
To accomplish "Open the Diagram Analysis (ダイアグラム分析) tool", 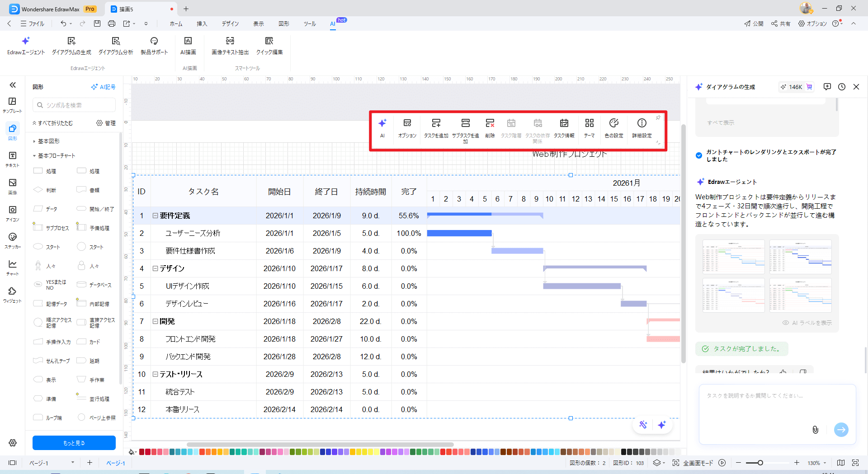I will click(x=116, y=45).
